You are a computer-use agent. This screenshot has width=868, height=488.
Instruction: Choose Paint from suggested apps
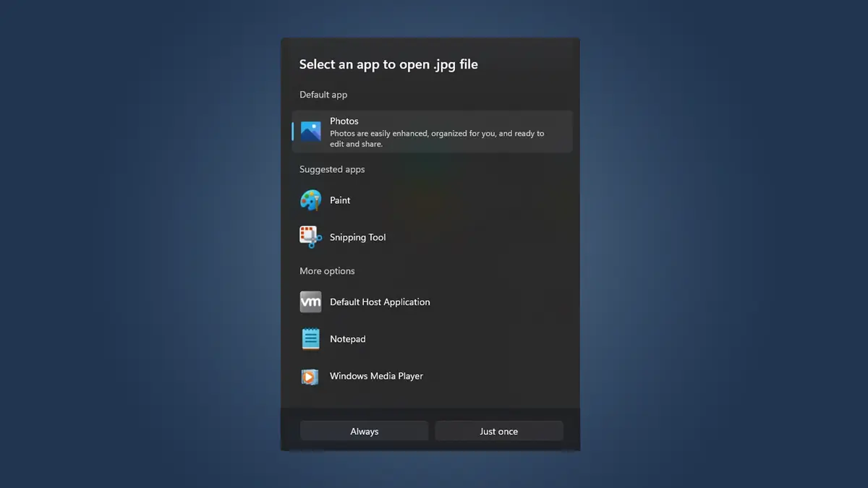pos(340,200)
